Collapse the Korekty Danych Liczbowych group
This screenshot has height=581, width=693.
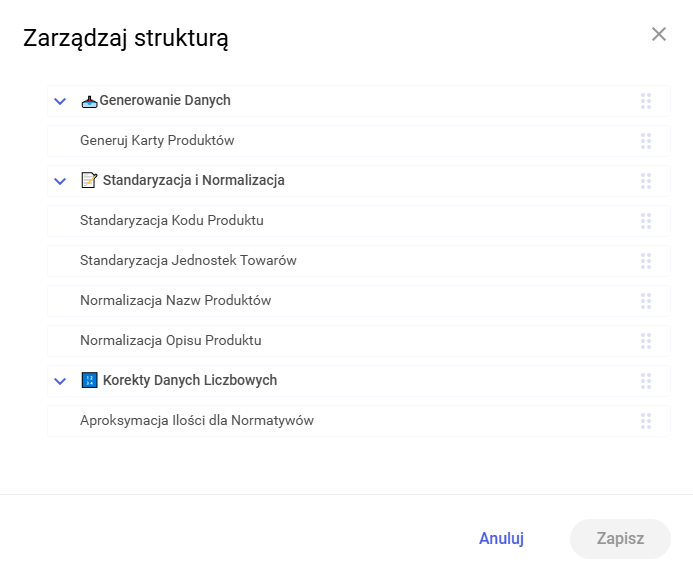[60, 381]
